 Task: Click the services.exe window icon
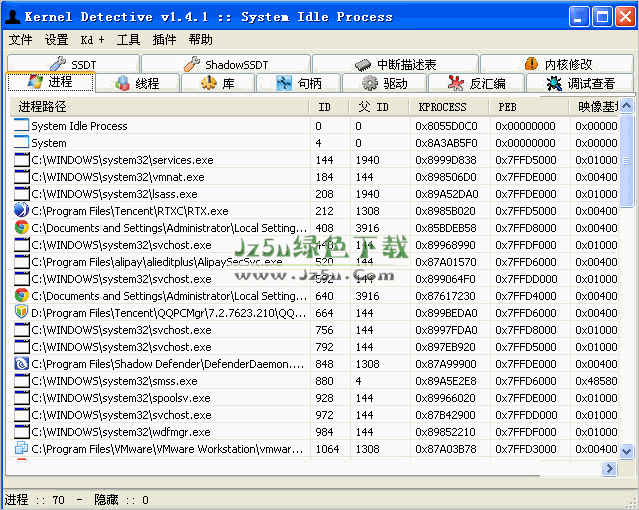point(21,159)
